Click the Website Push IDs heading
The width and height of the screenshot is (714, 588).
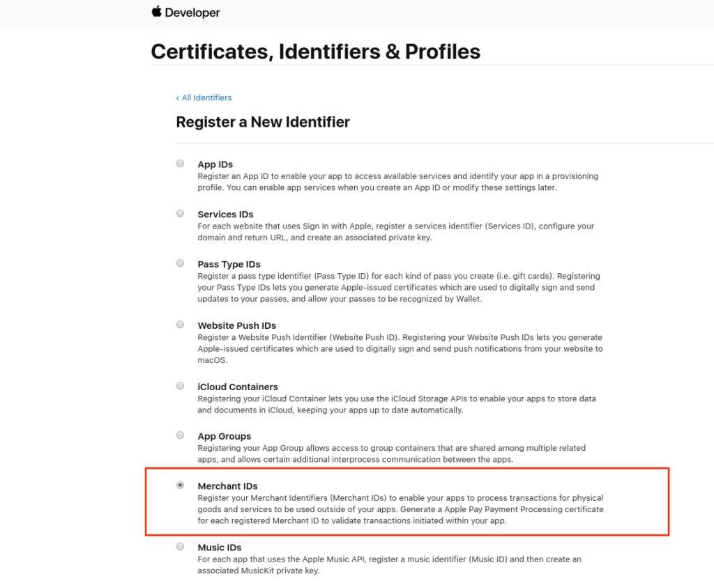point(237,326)
